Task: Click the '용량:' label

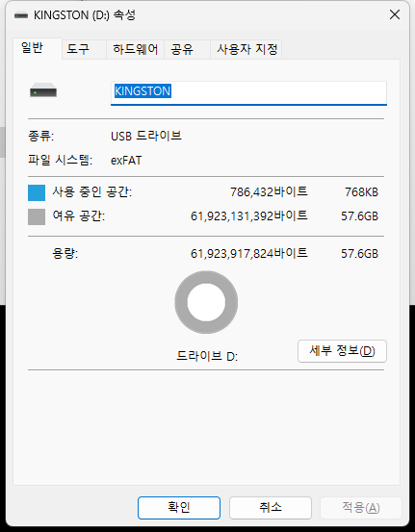Action: point(65,253)
